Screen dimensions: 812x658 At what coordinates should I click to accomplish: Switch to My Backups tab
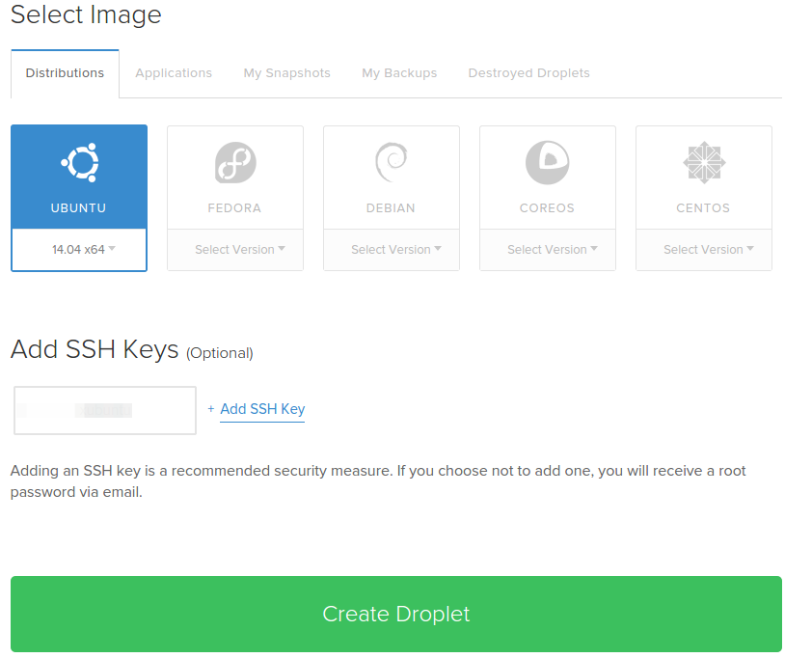(x=399, y=73)
